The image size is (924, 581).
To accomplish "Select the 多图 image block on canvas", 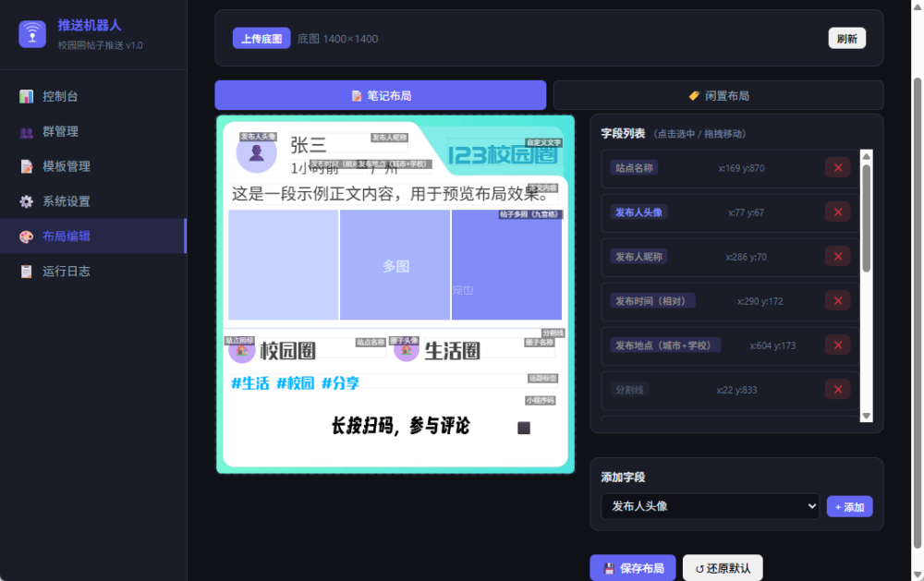I will click(395, 265).
